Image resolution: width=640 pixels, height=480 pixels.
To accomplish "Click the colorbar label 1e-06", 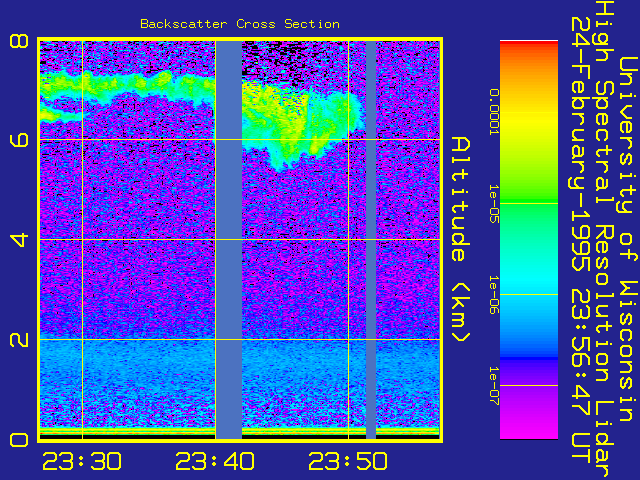I will (494, 295).
